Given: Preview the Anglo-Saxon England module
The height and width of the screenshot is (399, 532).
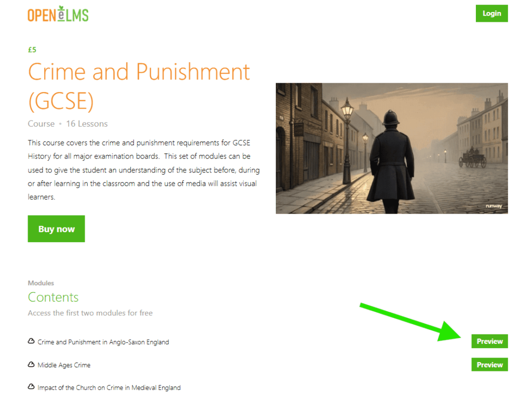Looking at the screenshot, I should pos(489,341).
